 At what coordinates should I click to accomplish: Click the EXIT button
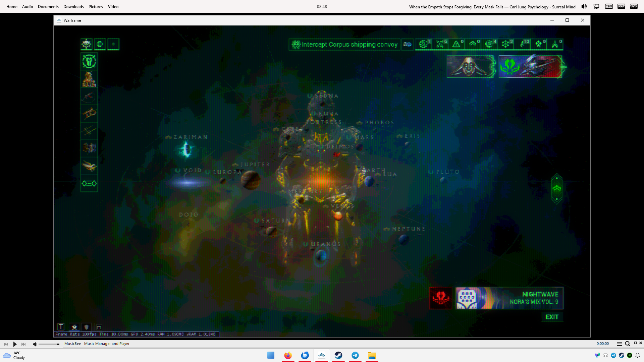click(552, 317)
